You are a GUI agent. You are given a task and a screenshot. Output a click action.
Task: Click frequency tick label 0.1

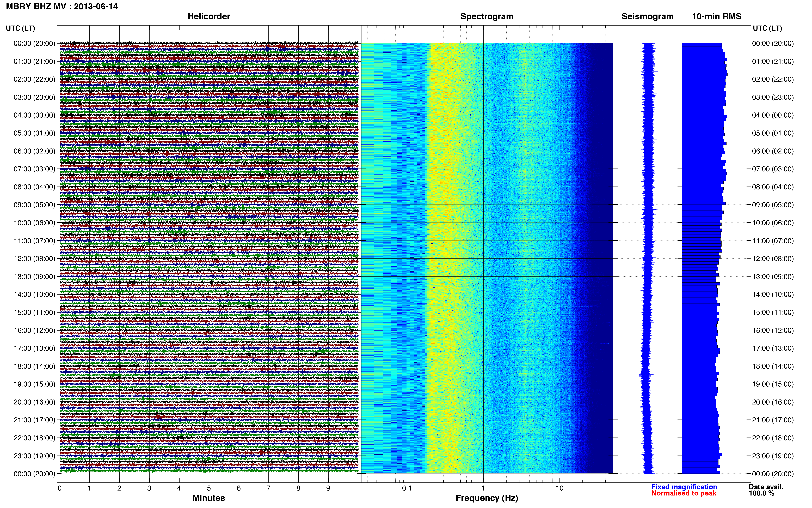coord(407,488)
